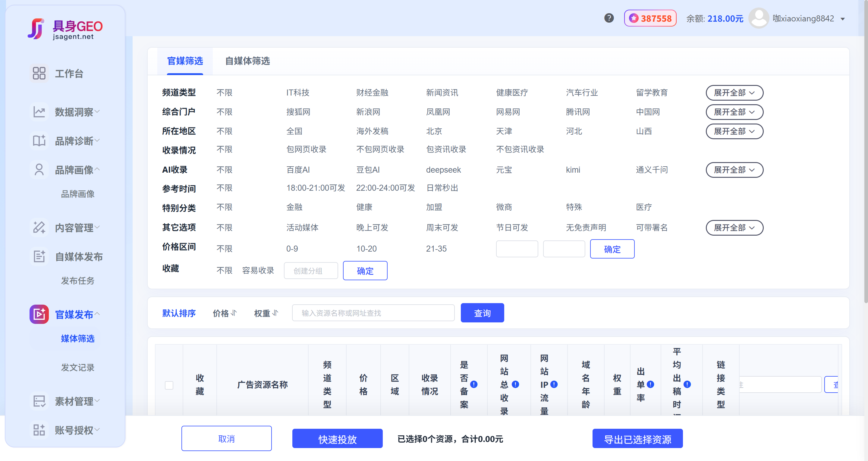868x461 pixels.
Task: Expand the 数据洞察 sidebar menu
Action: (97, 111)
